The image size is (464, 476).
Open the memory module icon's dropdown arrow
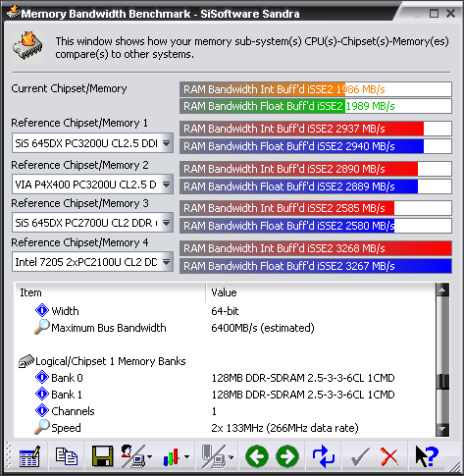click(x=231, y=456)
